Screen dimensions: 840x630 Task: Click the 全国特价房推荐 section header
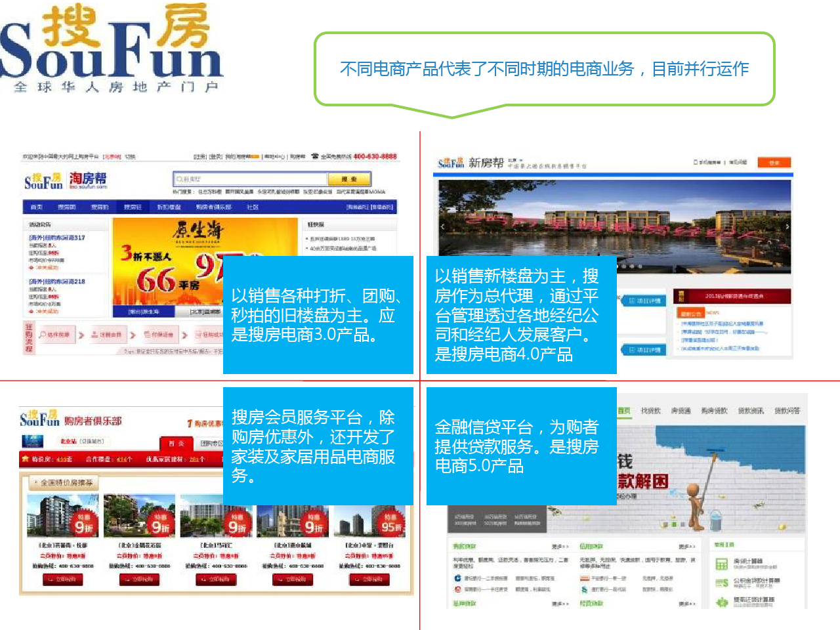click(64, 482)
